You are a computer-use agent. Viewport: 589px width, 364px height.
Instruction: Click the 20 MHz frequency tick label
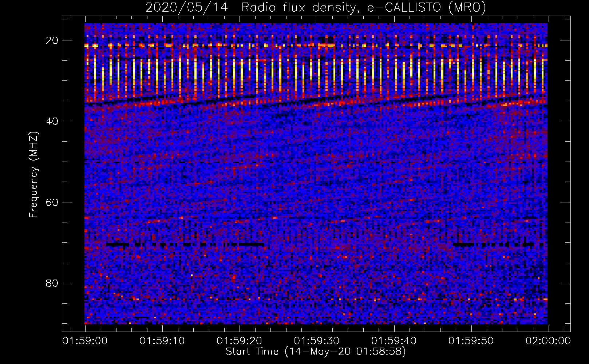point(52,40)
